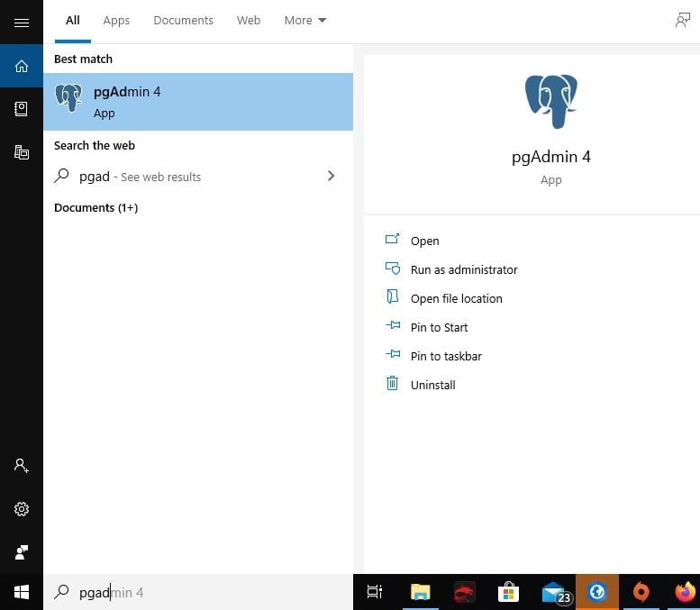Screen dimensions: 700x610
Task: Expand pgad web results chevron arrow
Action: pyautogui.click(x=331, y=176)
